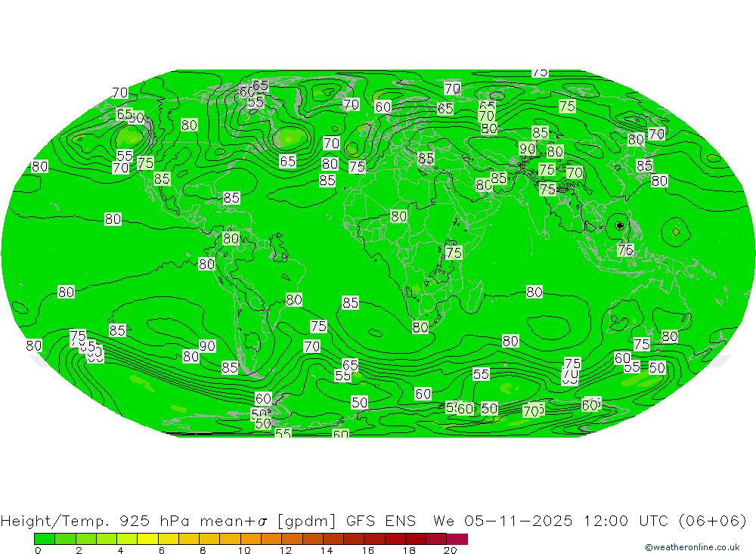Click the legend tick label '20'
The image size is (756, 554).
(450, 550)
